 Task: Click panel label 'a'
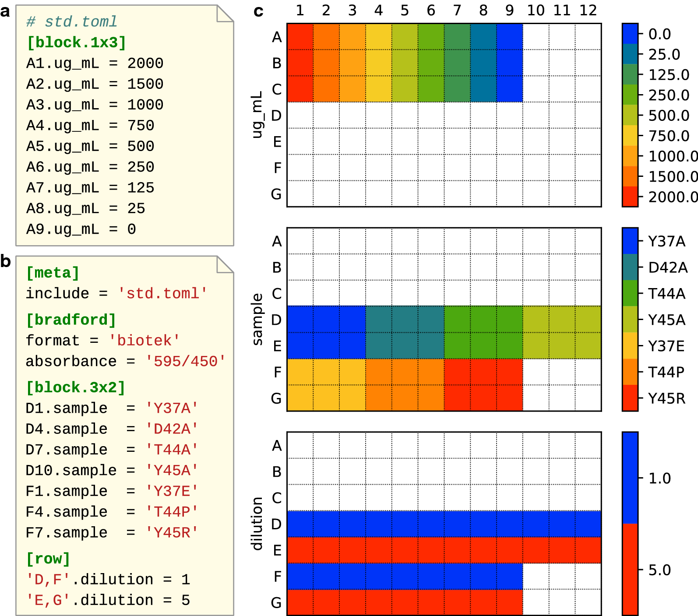(5, 11)
